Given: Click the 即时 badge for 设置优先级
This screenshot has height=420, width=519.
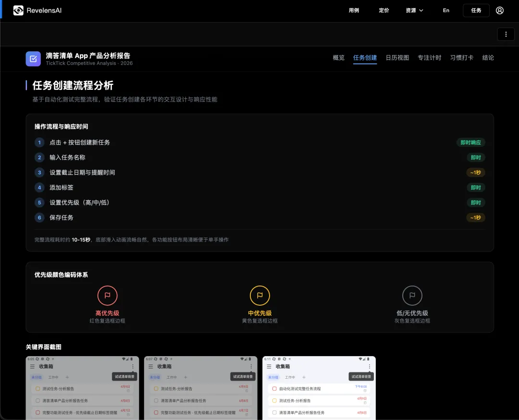Looking at the screenshot, I should pyautogui.click(x=476, y=203).
